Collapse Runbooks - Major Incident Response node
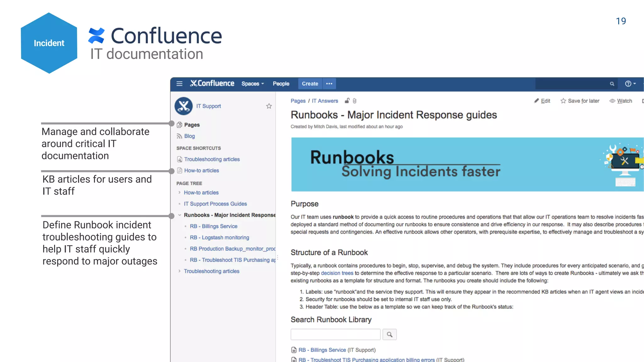644x362 pixels. pos(179,215)
